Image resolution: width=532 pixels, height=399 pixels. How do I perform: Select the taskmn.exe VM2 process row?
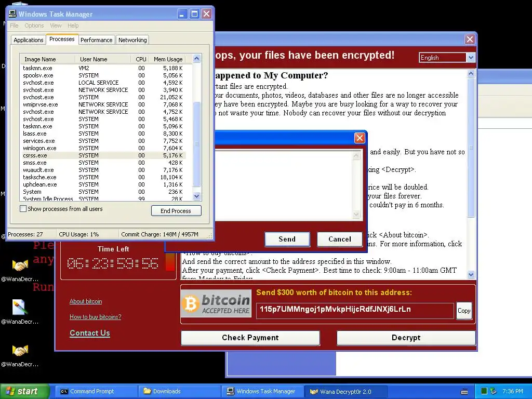pyautogui.click(x=103, y=68)
